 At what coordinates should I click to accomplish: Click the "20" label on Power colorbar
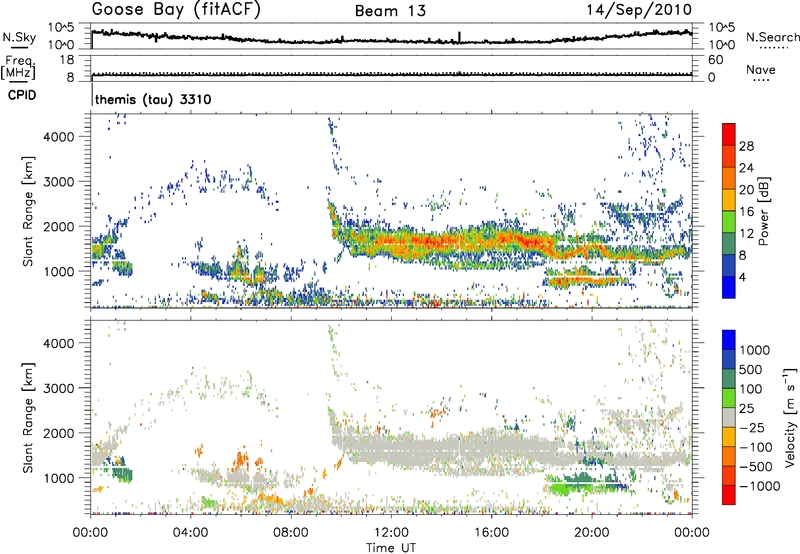746,190
